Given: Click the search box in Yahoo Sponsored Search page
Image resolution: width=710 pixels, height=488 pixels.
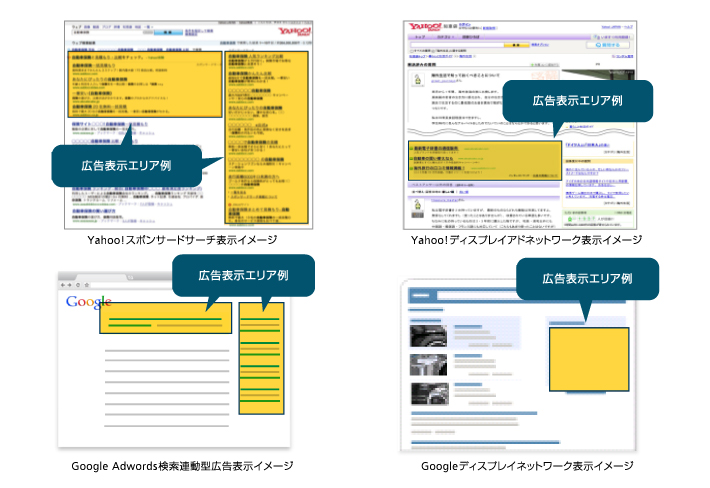Looking at the screenshot, I should (112, 33).
